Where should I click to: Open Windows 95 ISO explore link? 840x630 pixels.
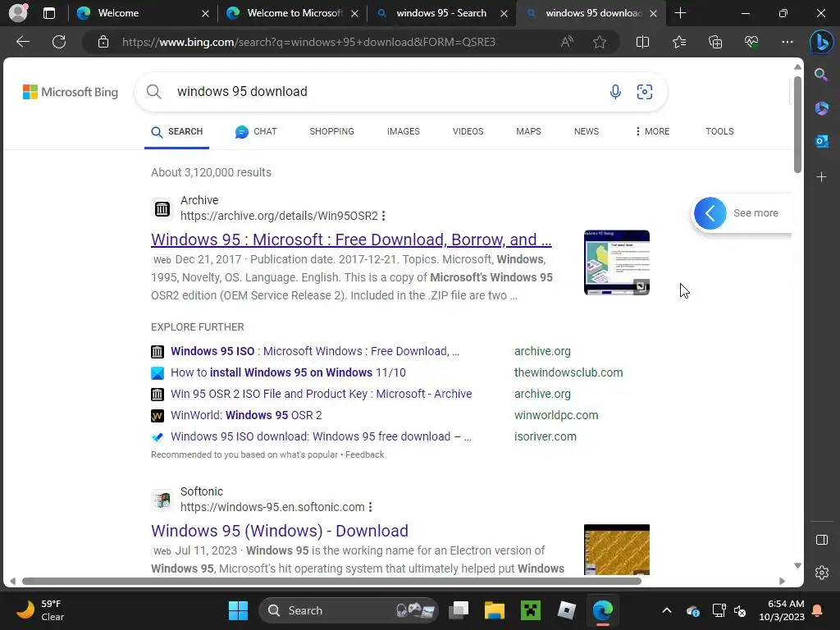pyautogui.click(x=315, y=351)
